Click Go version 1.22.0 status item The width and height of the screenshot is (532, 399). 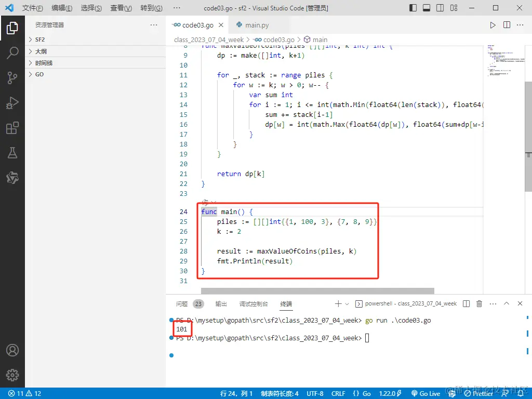coord(390,394)
